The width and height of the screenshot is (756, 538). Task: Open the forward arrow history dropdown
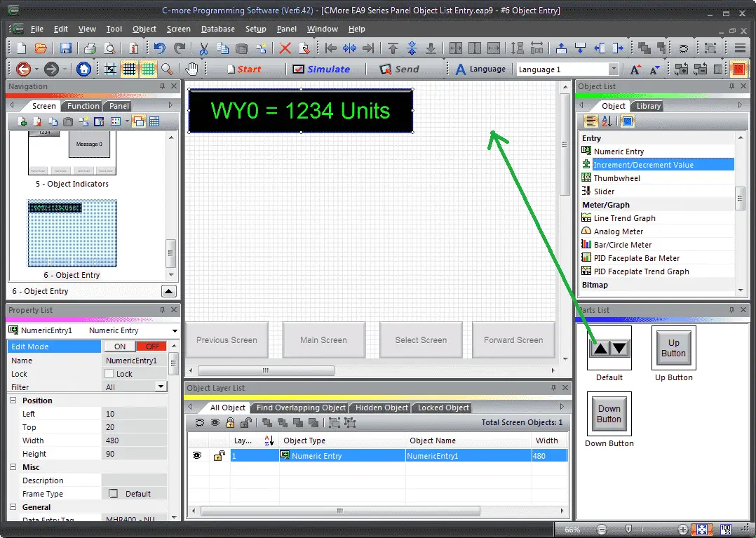(65, 69)
